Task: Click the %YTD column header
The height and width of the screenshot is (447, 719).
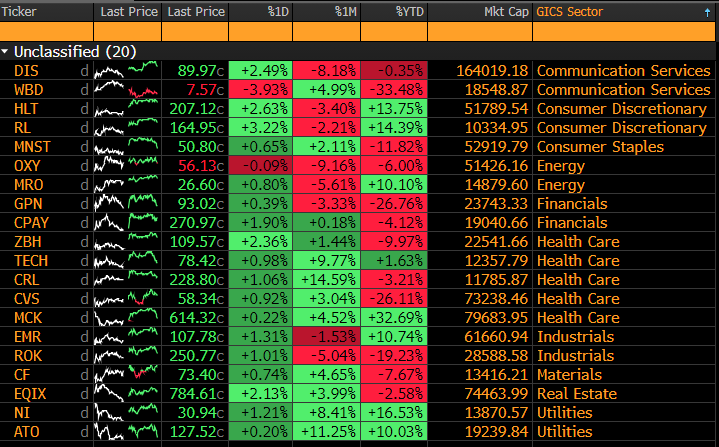Action: [x=410, y=11]
